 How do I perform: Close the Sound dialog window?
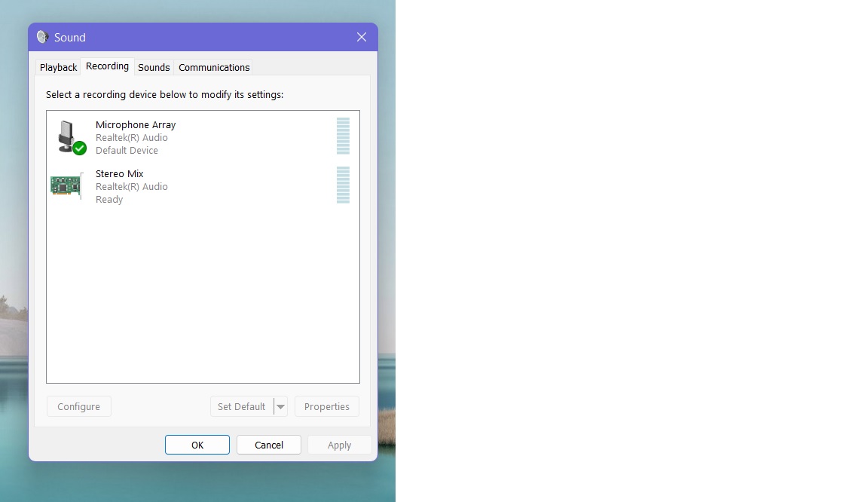[362, 37]
